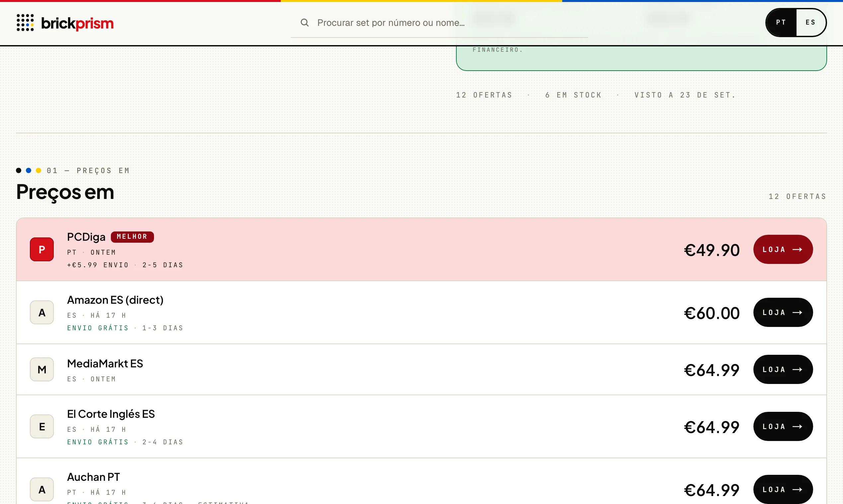Screen dimensions: 843x504
Task: Click the Auchan PT A store icon
Action: [x=42, y=489]
